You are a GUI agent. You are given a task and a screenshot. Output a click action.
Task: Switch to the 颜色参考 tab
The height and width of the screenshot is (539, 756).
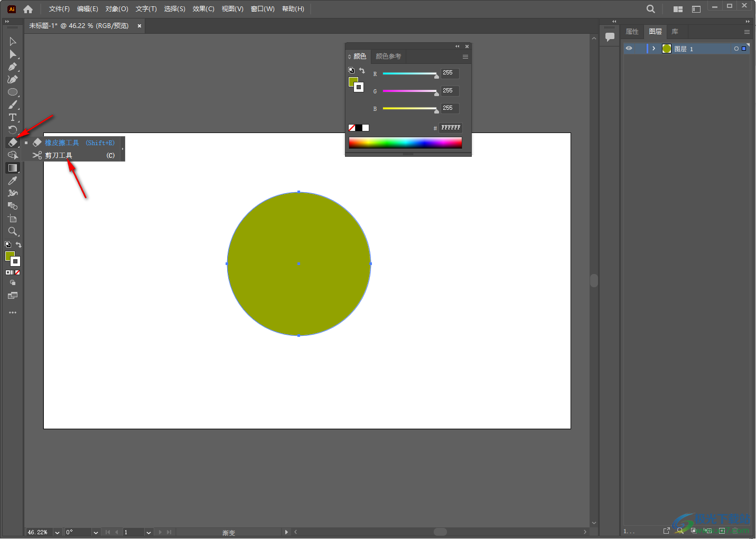coord(388,56)
